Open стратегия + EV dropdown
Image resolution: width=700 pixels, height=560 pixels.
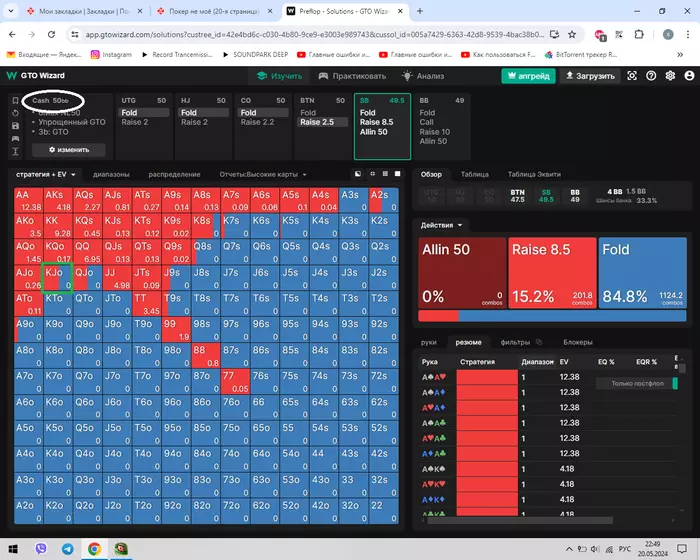coord(46,174)
